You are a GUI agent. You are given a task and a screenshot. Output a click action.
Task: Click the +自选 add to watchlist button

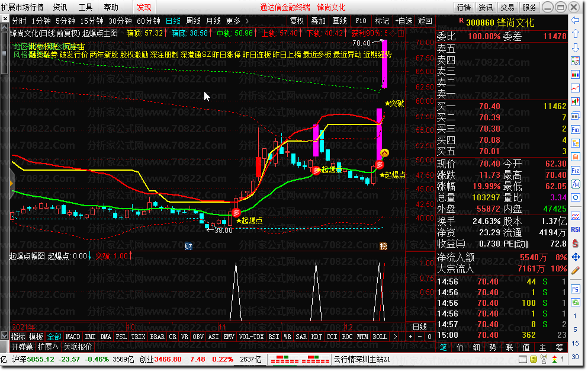pyautogui.click(x=403, y=21)
